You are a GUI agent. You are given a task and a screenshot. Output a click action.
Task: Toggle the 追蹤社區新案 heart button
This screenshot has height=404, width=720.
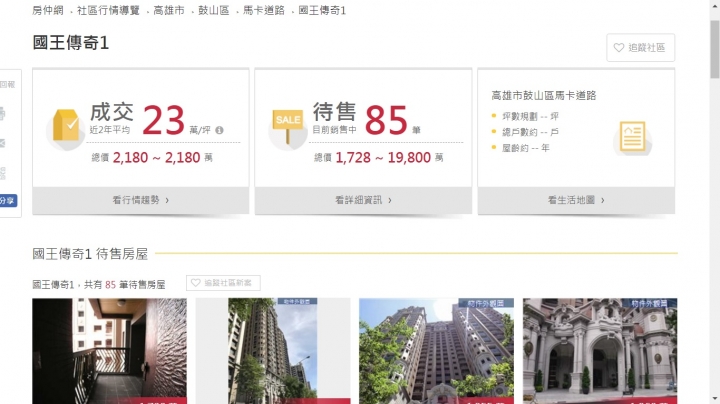tap(223, 283)
